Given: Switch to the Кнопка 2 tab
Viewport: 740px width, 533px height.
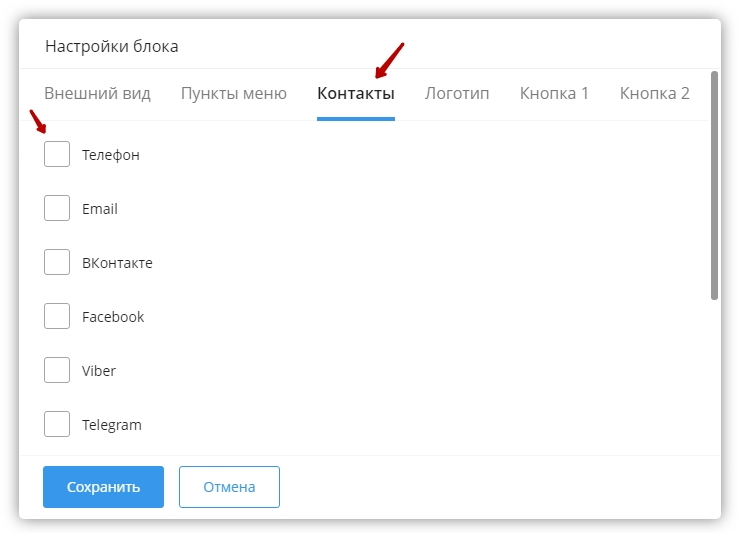Looking at the screenshot, I should pyautogui.click(x=654, y=94).
